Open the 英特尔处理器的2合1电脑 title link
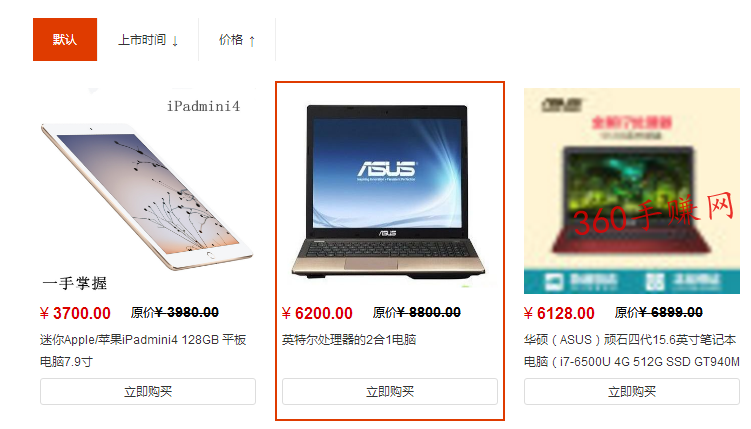 [x=349, y=340]
